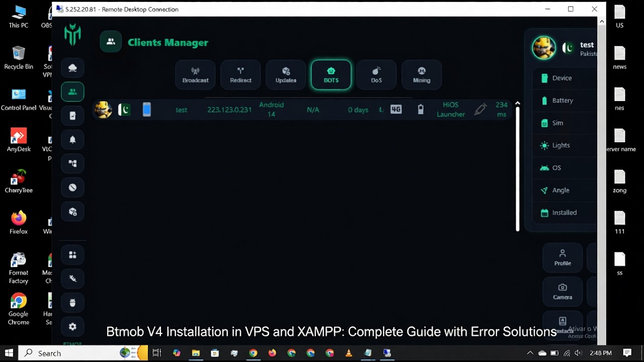
Task: Open the DoS tab
Action: coord(376,75)
